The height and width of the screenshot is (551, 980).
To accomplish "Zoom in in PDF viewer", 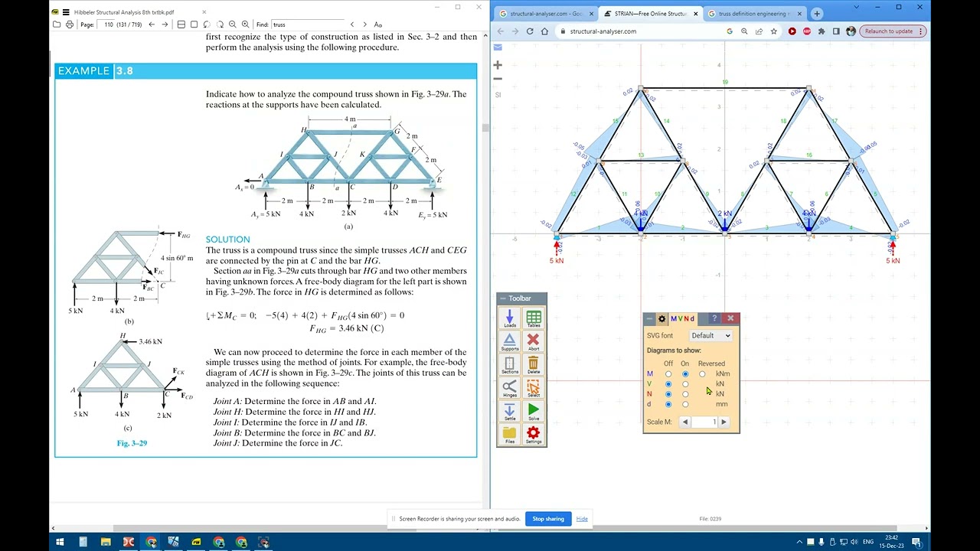I will point(245,24).
